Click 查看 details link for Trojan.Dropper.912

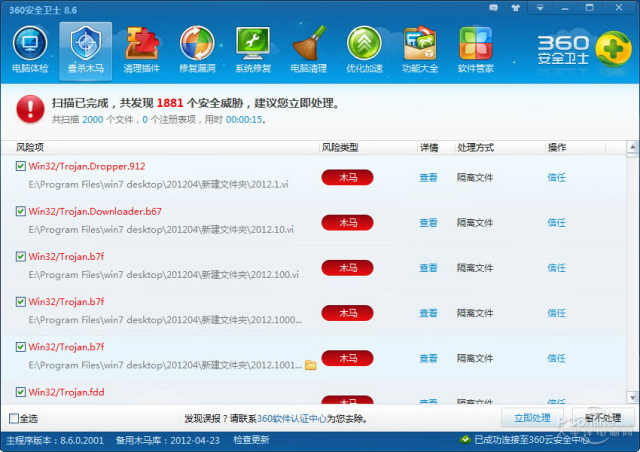click(x=428, y=178)
